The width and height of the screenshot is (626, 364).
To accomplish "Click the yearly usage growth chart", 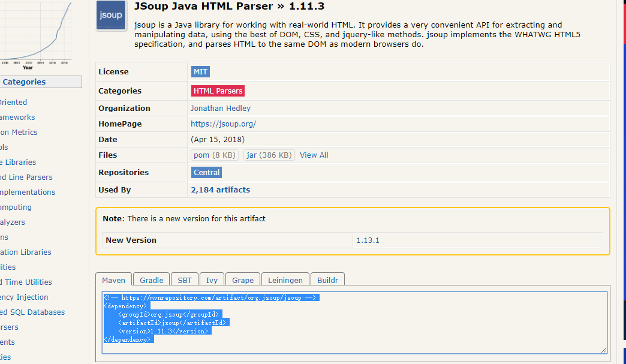I will [35, 35].
